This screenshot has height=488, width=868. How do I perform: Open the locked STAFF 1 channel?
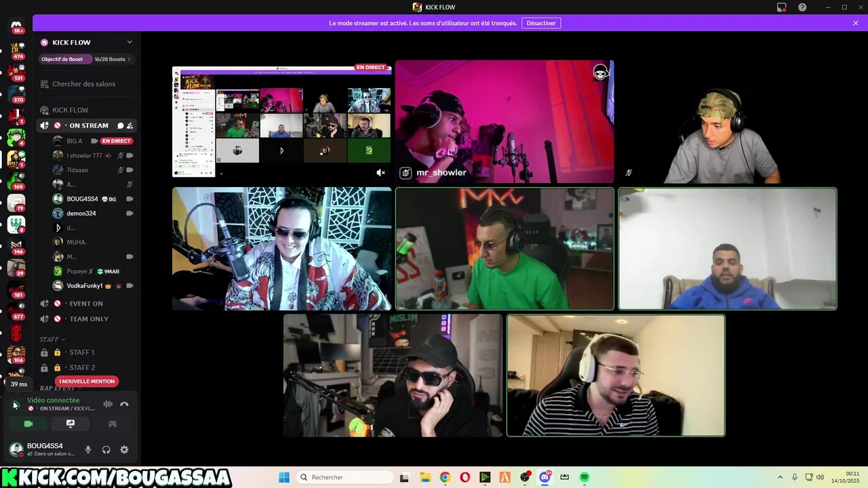(x=86, y=352)
